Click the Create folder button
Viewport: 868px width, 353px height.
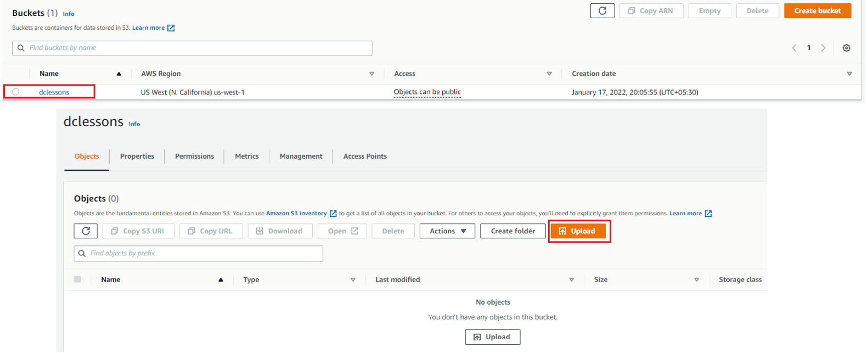click(x=512, y=231)
